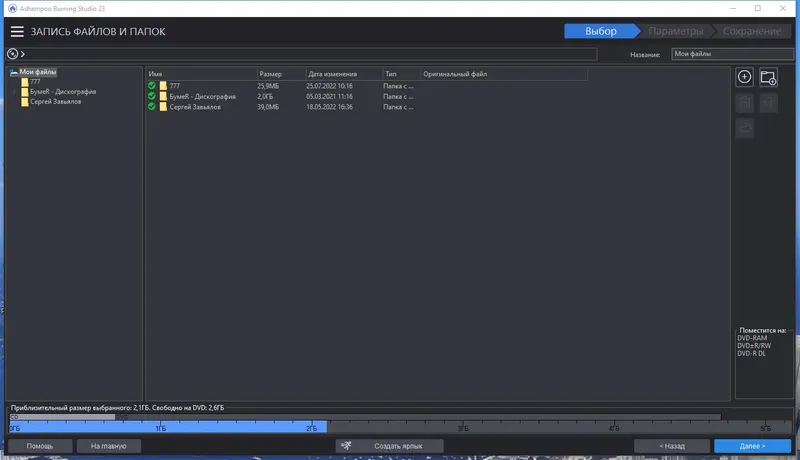Click the disabled open-folder icon under Delete
The image size is (800, 460).
pyautogui.click(x=744, y=127)
